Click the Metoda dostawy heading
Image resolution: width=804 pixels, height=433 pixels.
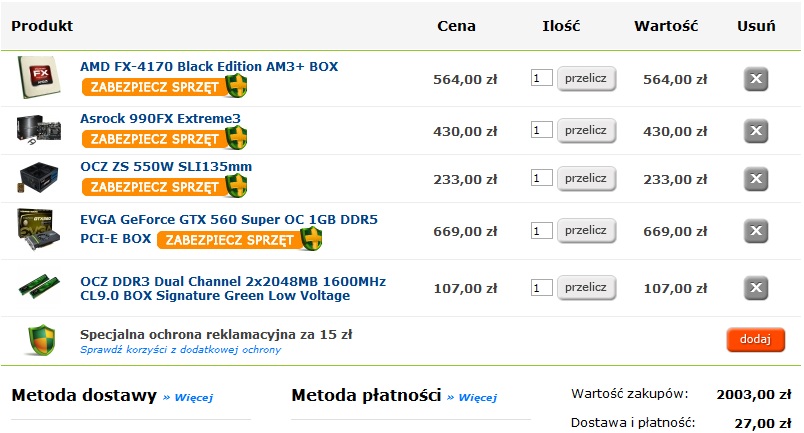coord(84,395)
